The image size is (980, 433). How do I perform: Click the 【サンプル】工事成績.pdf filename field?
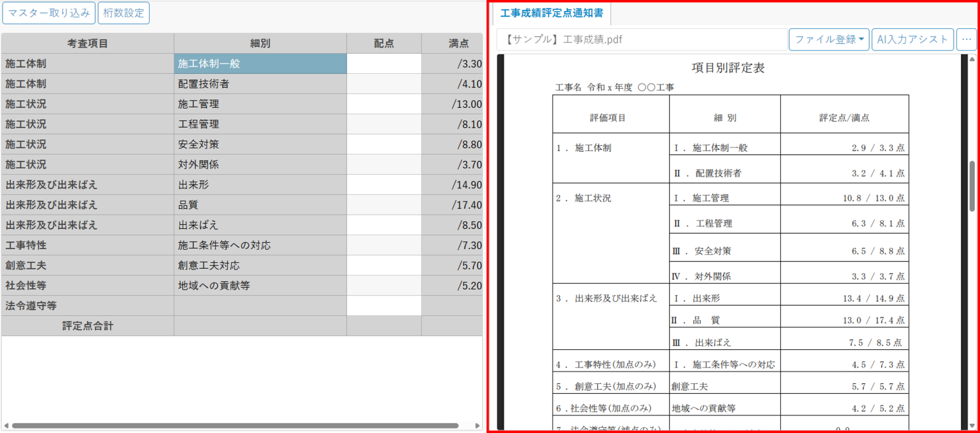click(642, 40)
